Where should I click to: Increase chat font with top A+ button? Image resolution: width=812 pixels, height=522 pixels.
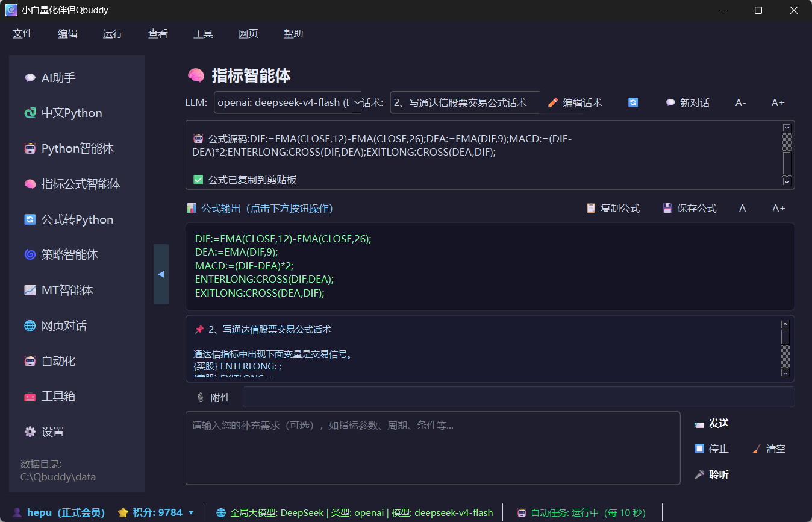[778, 102]
